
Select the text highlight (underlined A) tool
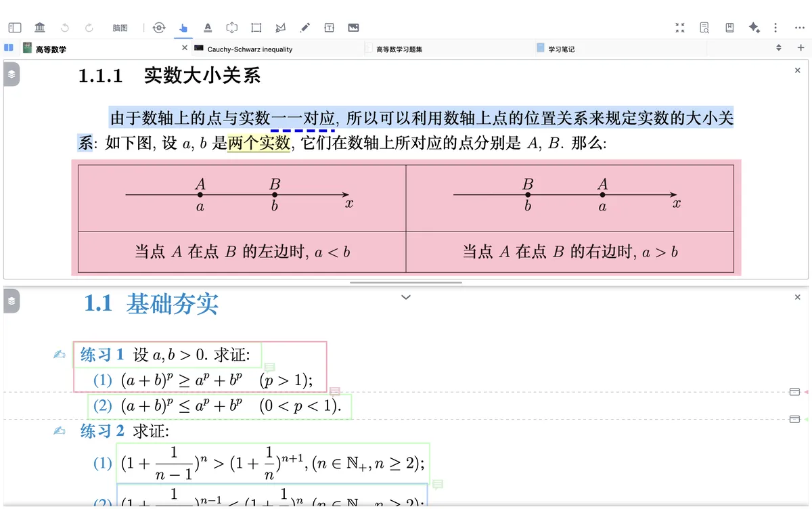pos(208,28)
